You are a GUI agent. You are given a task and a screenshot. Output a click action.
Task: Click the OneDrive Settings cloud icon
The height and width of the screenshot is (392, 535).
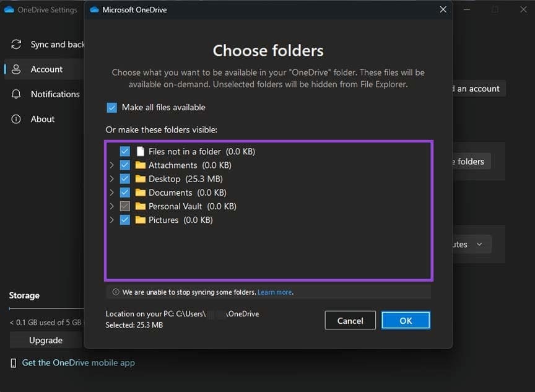tap(9, 9)
